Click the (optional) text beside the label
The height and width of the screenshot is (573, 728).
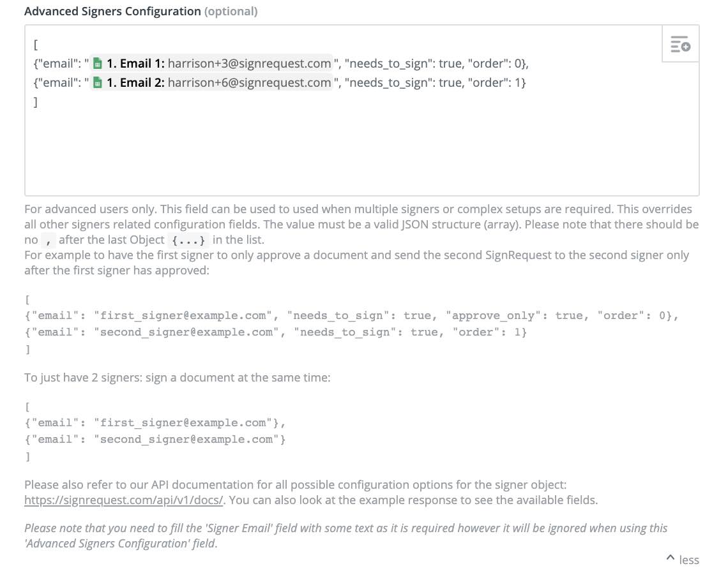tap(231, 11)
